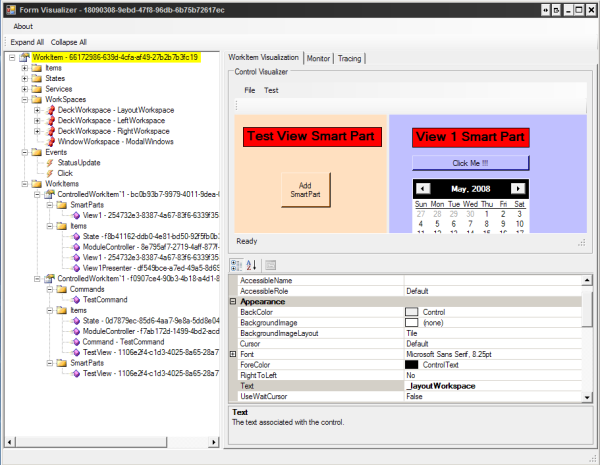Click diamond icon of View1Presenter node
This screenshot has height=465, width=600.
click(76, 268)
